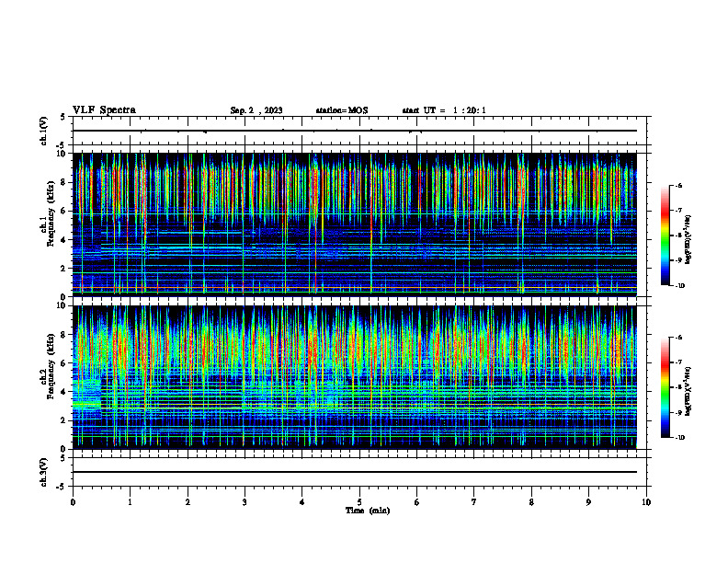Select the ch.2 "Frequency (kHz)" axis label
The image size is (728, 563).
pyautogui.click(x=51, y=366)
